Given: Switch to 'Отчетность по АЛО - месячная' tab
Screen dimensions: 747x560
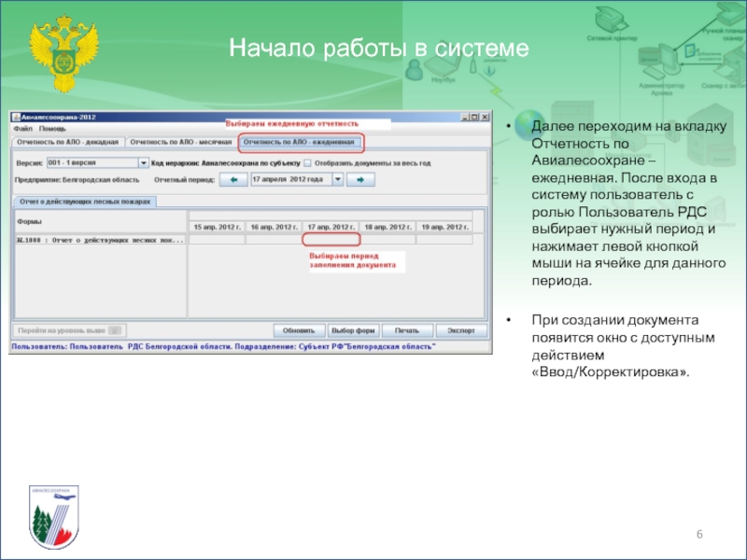Looking at the screenshot, I should tap(181, 142).
